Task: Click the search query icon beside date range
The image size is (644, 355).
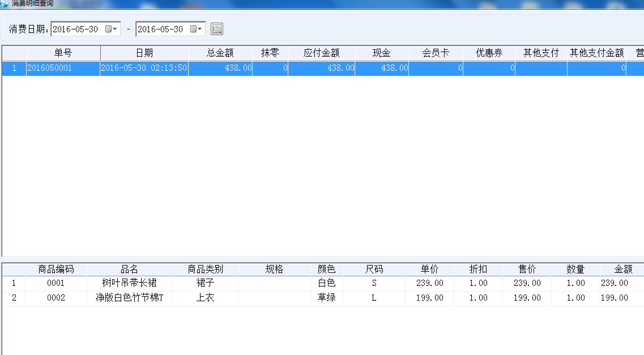Action: [x=217, y=29]
